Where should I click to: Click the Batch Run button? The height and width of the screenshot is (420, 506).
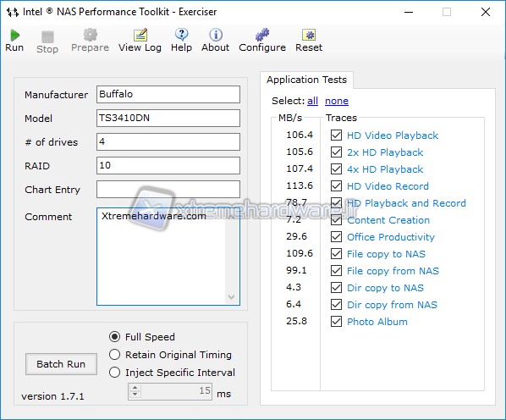tap(61, 364)
